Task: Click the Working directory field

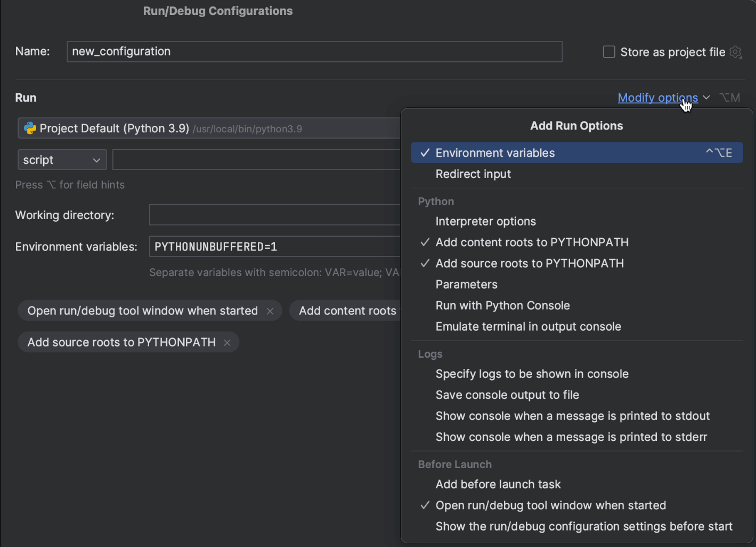Action: pyautogui.click(x=274, y=215)
